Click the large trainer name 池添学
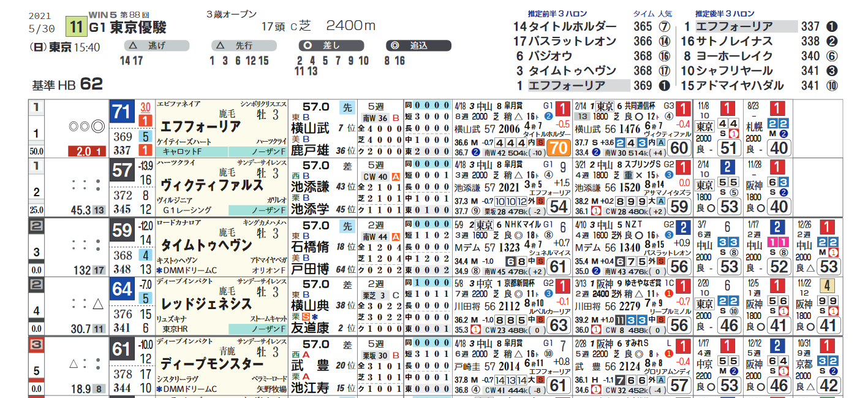 pos(310,209)
